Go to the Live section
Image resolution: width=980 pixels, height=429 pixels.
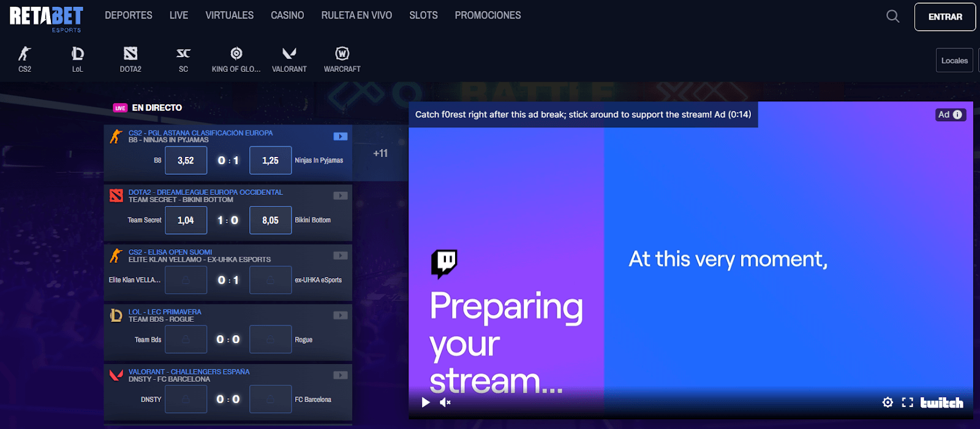click(179, 15)
